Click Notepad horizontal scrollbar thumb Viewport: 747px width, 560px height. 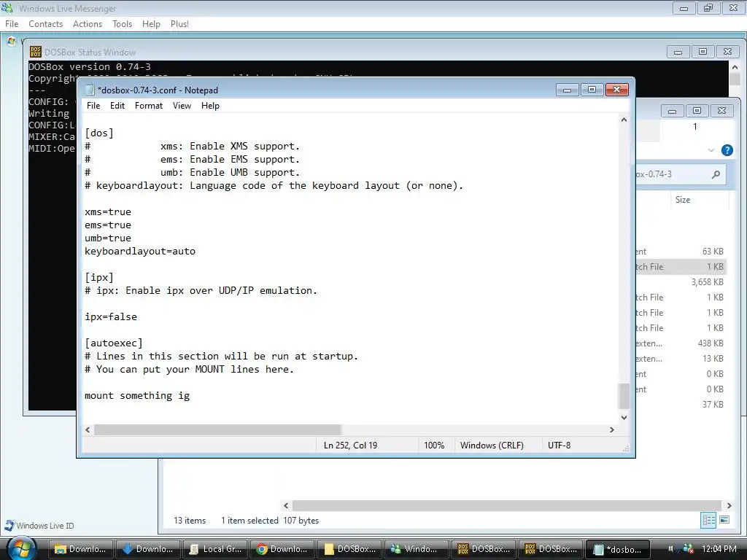tap(217, 429)
